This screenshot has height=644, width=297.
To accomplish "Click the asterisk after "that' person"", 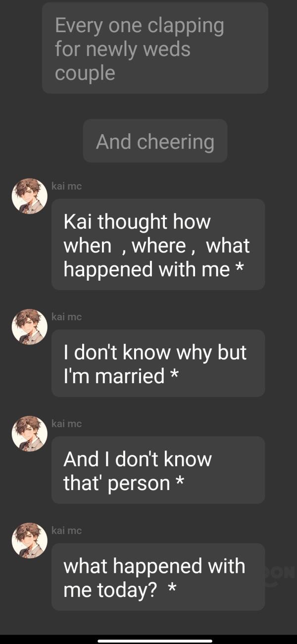I will (x=180, y=481).
